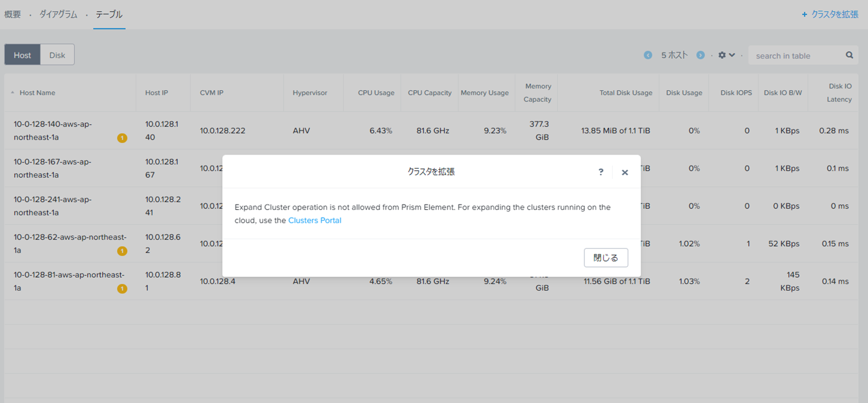The height and width of the screenshot is (403, 868).
Task: Click the 閉じる button
Action: (606, 258)
